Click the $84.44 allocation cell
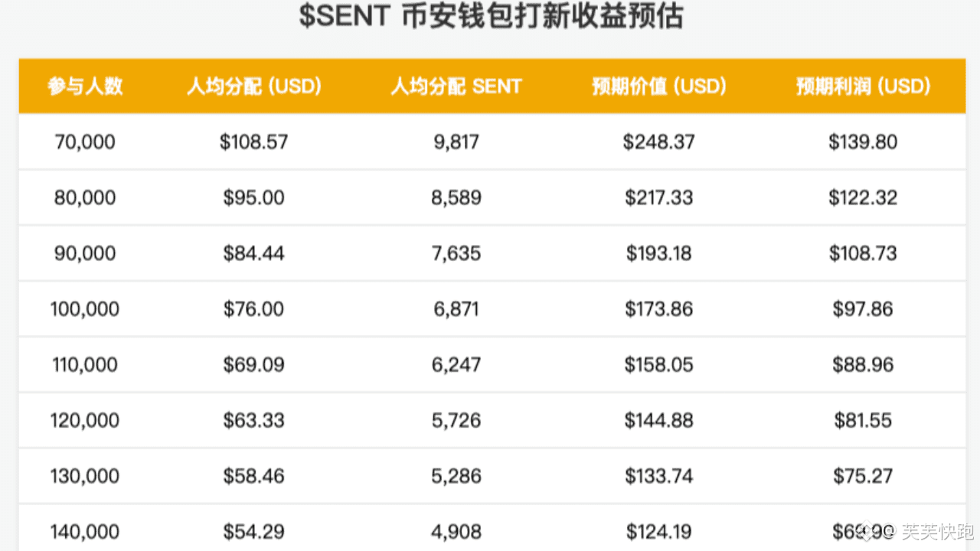Image resolution: width=980 pixels, height=551 pixels. coord(253,253)
